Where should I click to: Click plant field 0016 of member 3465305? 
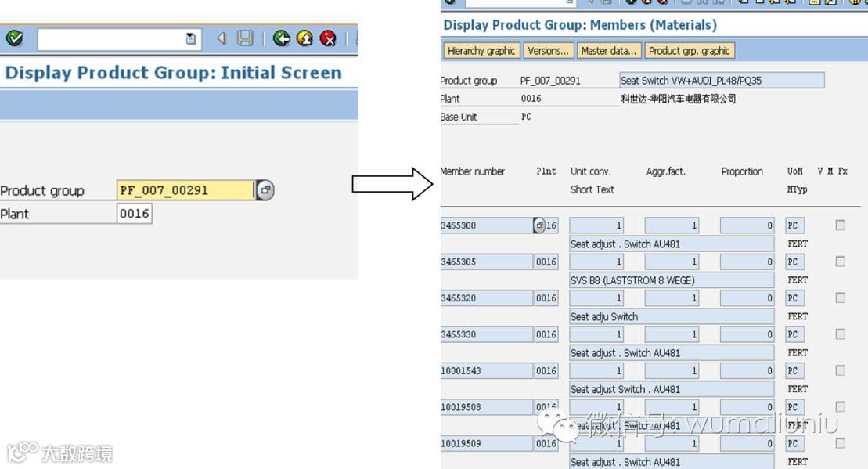coord(546,262)
